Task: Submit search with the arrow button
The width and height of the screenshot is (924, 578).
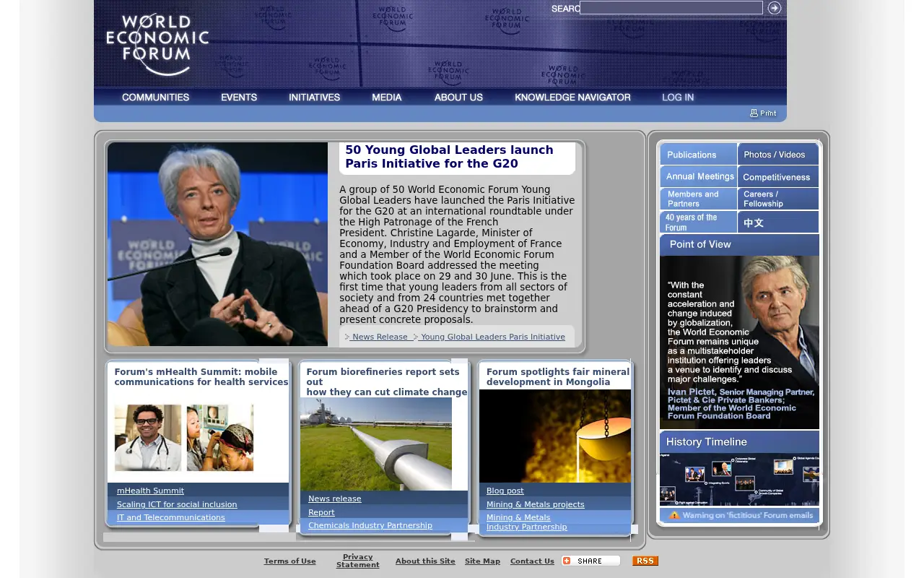Action: click(775, 8)
